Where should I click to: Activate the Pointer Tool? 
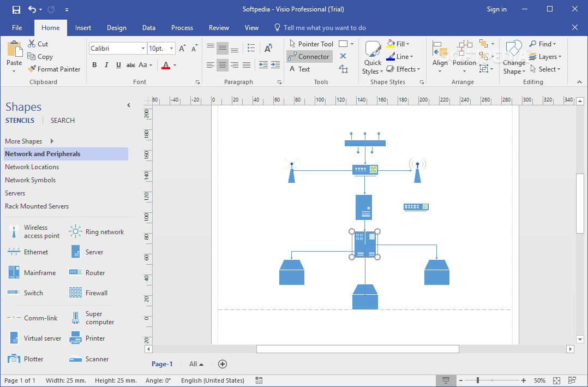coord(311,44)
